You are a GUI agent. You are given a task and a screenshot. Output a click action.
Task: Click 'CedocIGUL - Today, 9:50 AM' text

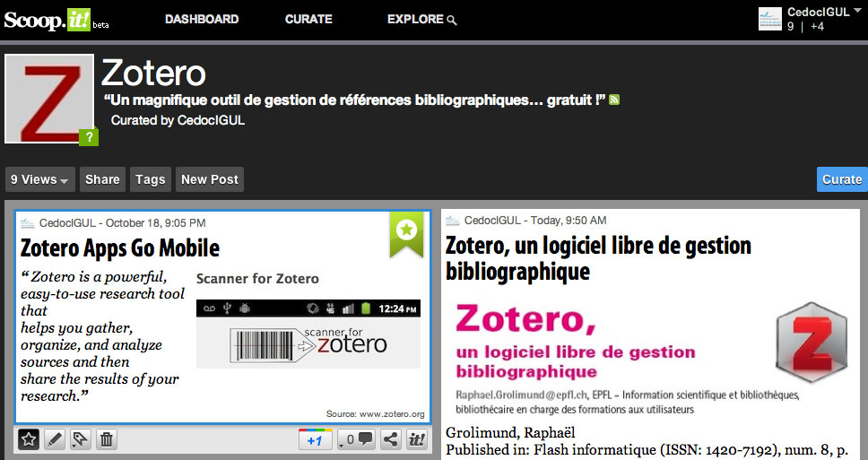click(x=535, y=221)
